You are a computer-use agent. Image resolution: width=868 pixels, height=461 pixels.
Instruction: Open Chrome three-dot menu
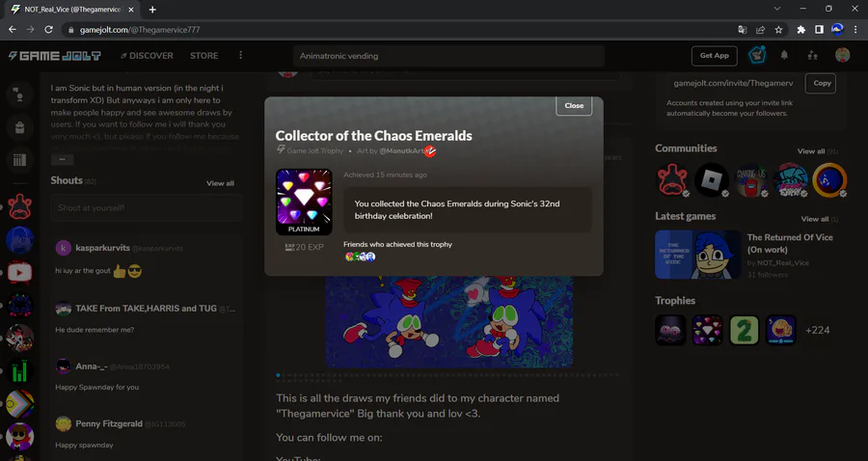point(855,29)
